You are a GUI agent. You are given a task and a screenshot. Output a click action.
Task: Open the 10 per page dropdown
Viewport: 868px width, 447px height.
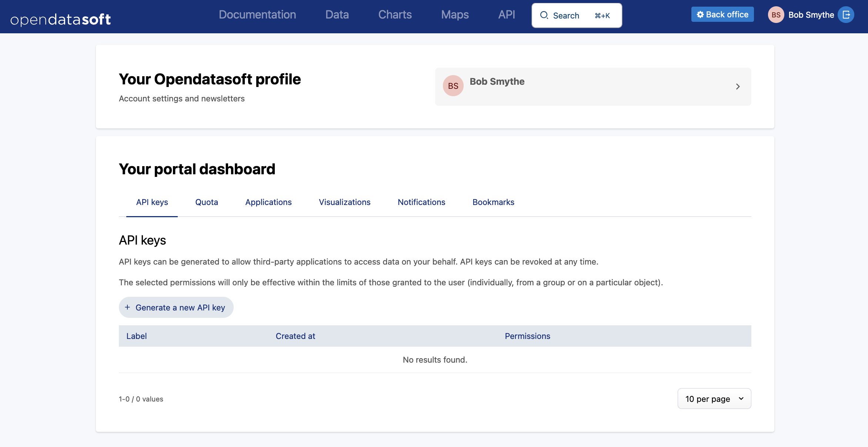714,399
